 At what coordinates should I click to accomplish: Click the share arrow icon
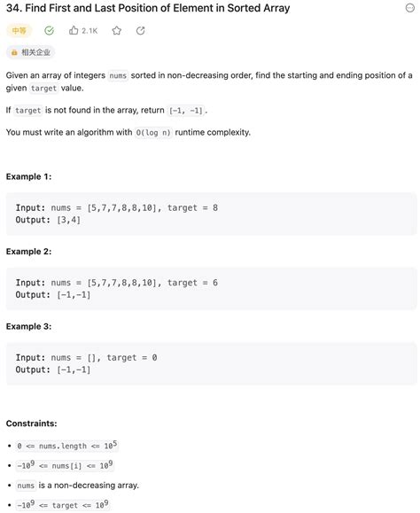(x=141, y=31)
